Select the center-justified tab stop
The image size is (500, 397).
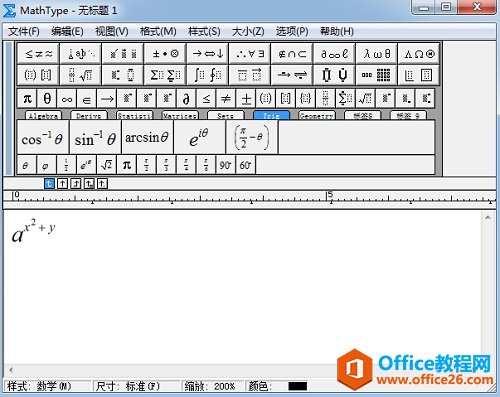click(x=62, y=183)
